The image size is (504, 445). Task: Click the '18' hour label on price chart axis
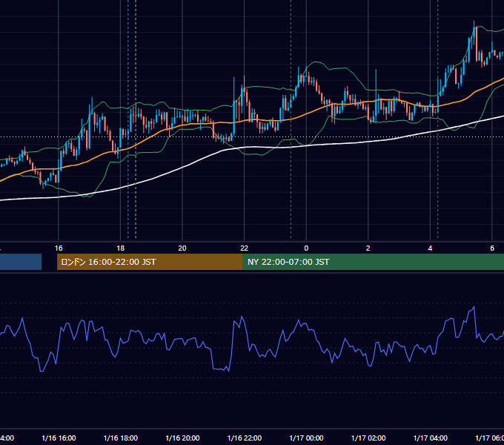[121, 248]
